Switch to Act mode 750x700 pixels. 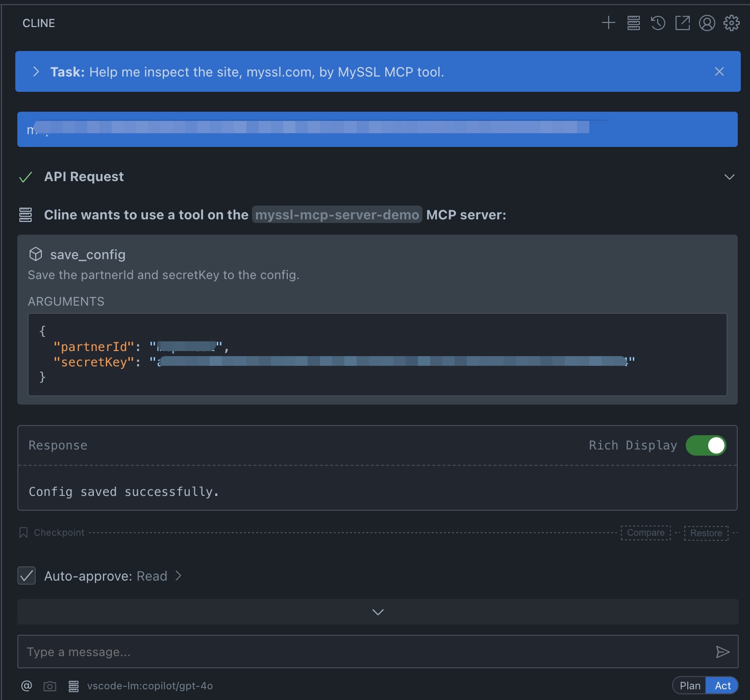pos(722,686)
